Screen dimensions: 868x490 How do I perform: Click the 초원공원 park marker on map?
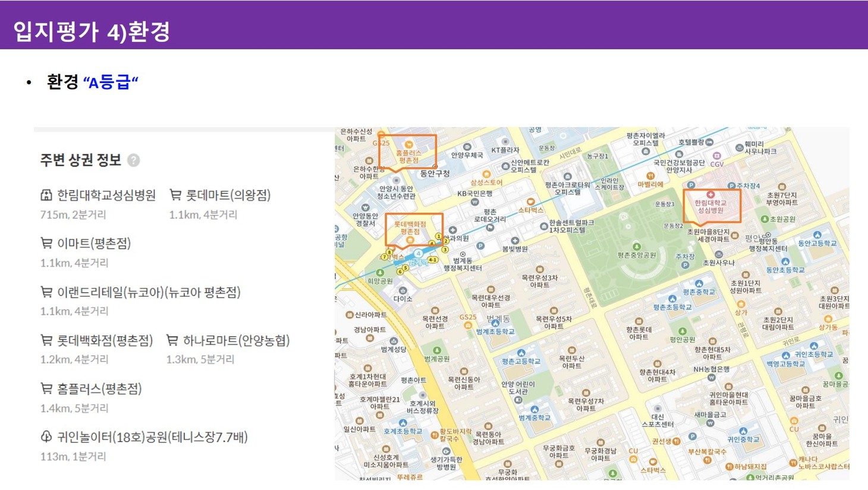pyautogui.click(x=765, y=219)
